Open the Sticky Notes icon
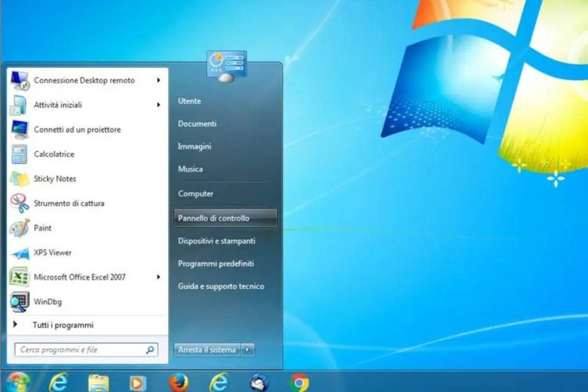 tap(20, 178)
